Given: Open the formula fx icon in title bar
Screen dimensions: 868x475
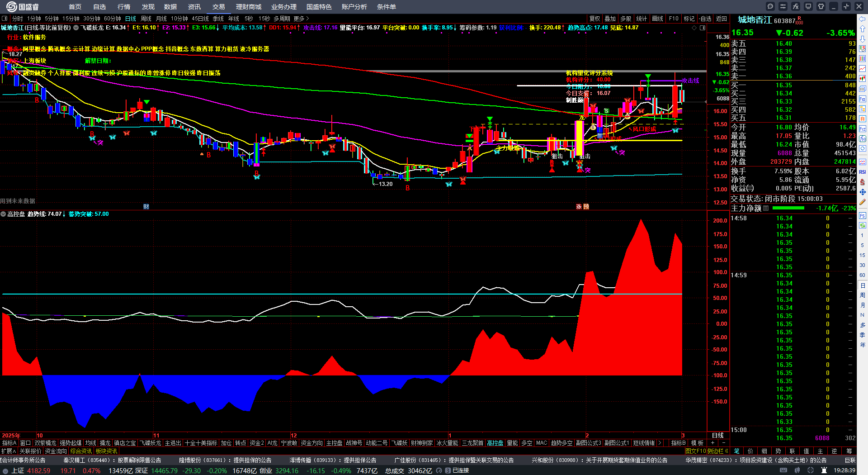Looking at the screenshot, I should tap(796, 6).
